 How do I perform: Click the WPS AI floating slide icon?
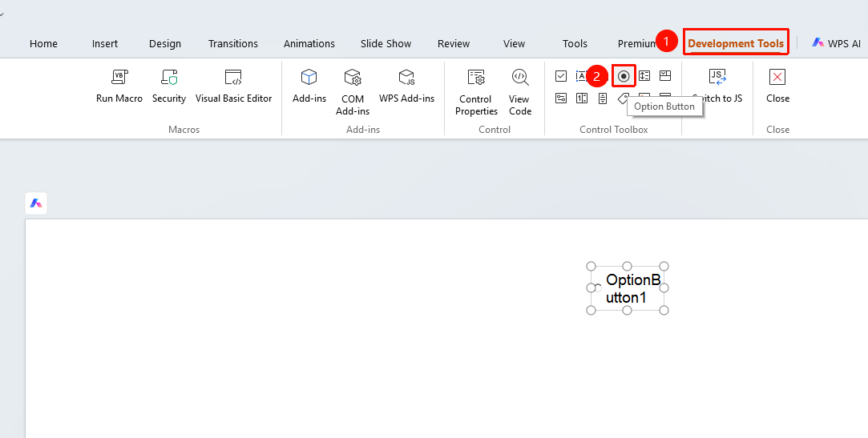(36, 203)
